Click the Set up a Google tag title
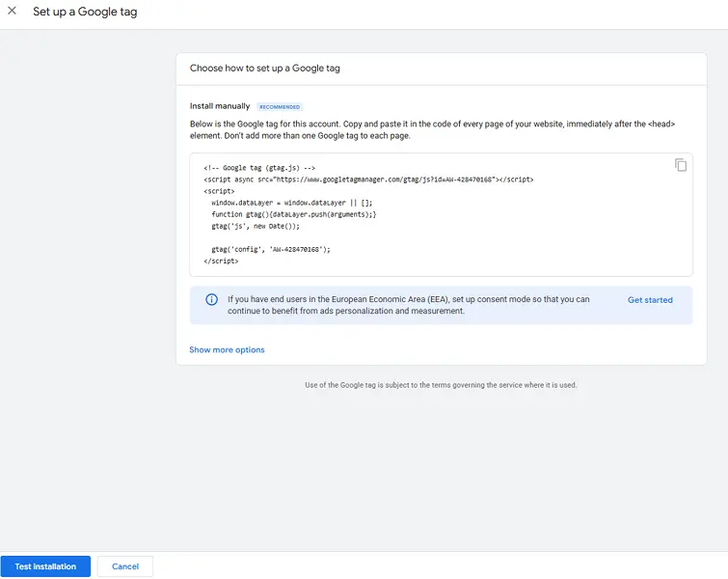This screenshot has width=728, height=579. pos(85,12)
